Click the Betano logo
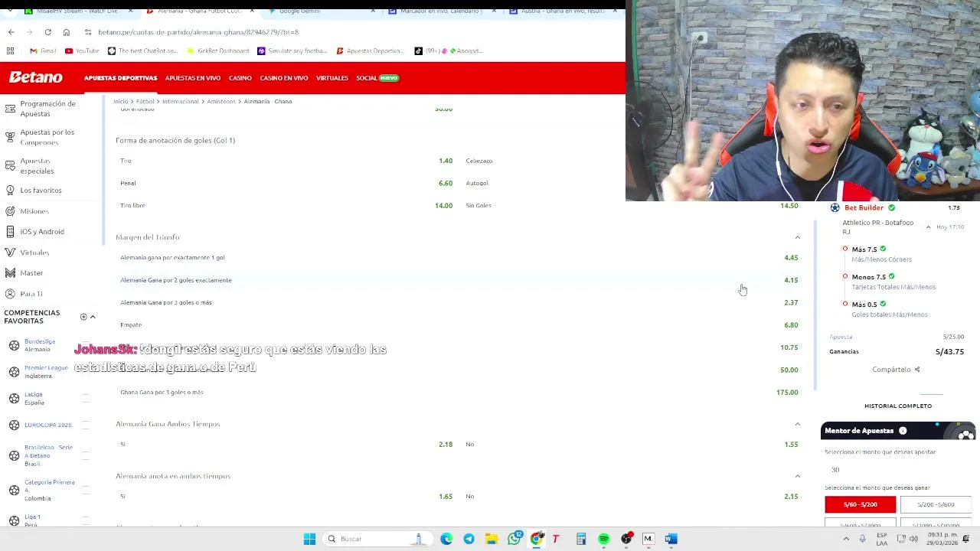Viewport: 980px width, 551px height. click(36, 77)
